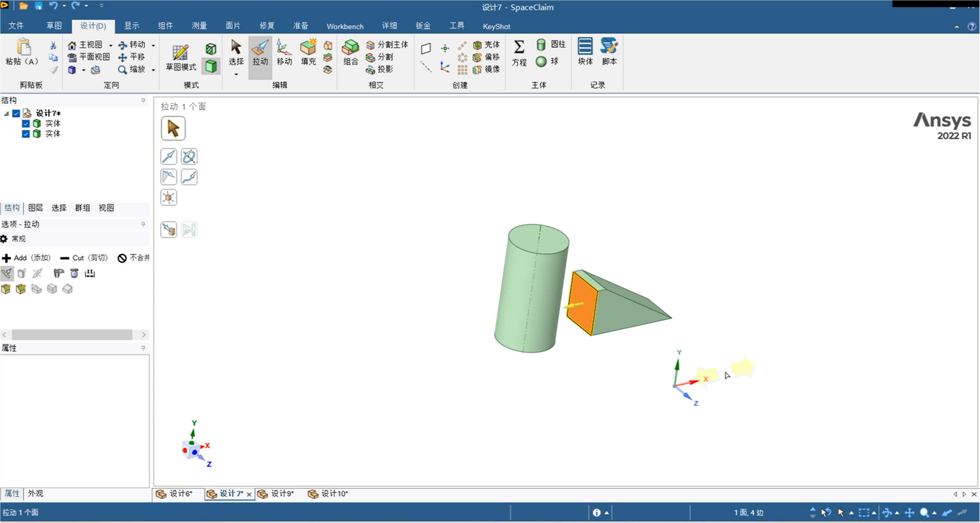This screenshot has height=523, width=980.
Task: Click the select arrow tool guide in viewport
Action: pos(173,128)
